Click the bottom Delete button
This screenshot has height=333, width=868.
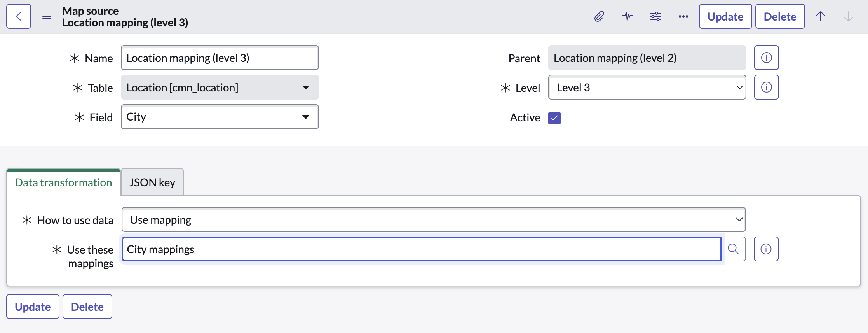coord(87,307)
